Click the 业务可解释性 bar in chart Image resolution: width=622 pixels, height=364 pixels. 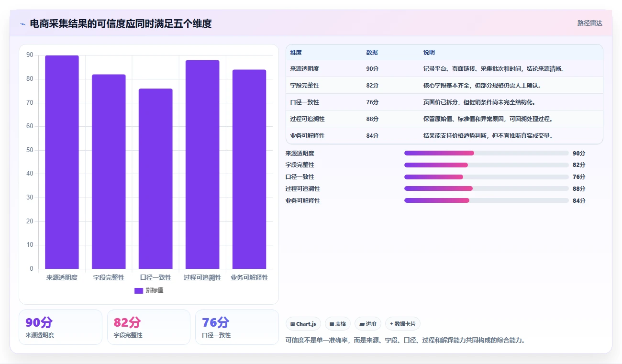coord(249,169)
